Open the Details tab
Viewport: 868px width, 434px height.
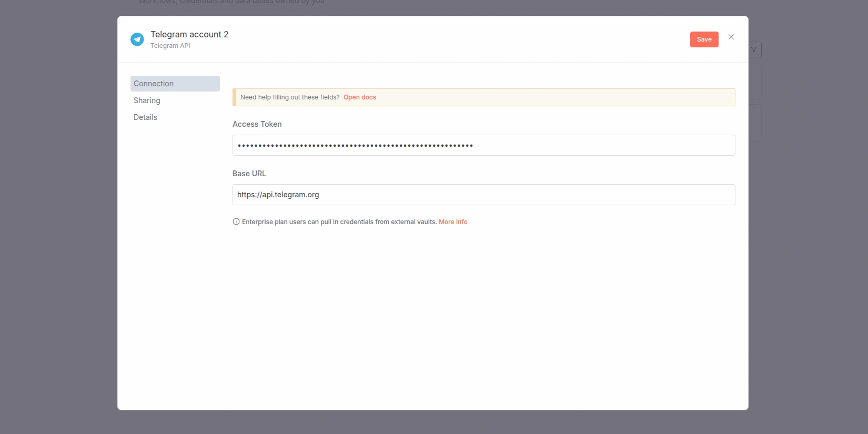[145, 117]
